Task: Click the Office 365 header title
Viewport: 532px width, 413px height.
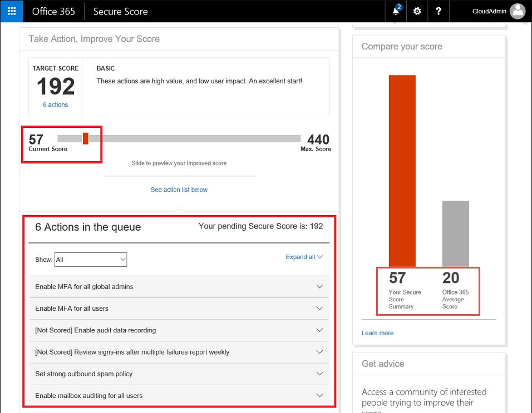Action: pos(53,12)
